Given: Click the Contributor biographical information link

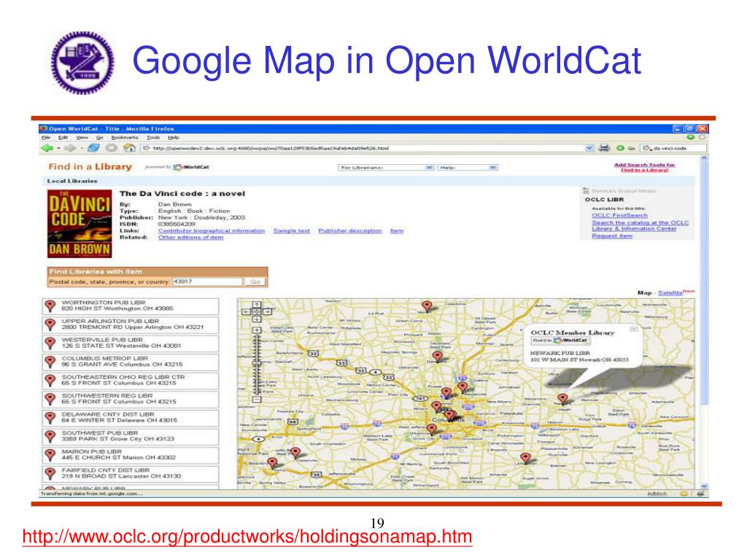Looking at the screenshot, I should click(212, 231).
